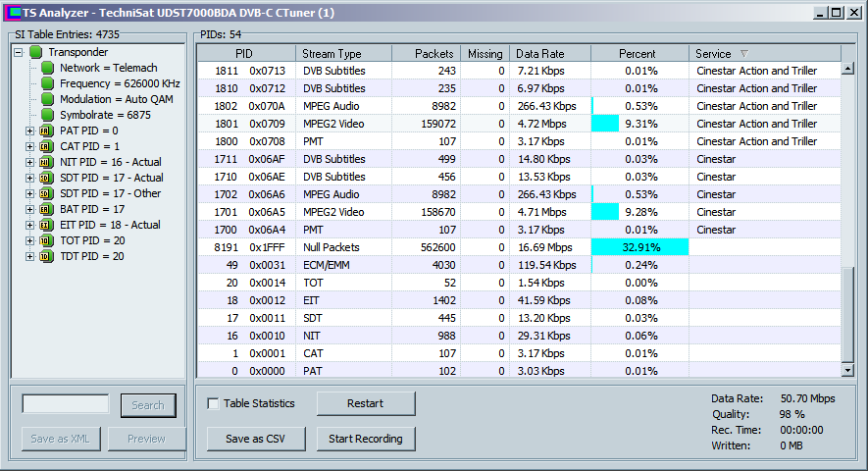Expand the SDT PID = 17 - Other node
This screenshot has height=471, width=868.
29,193
